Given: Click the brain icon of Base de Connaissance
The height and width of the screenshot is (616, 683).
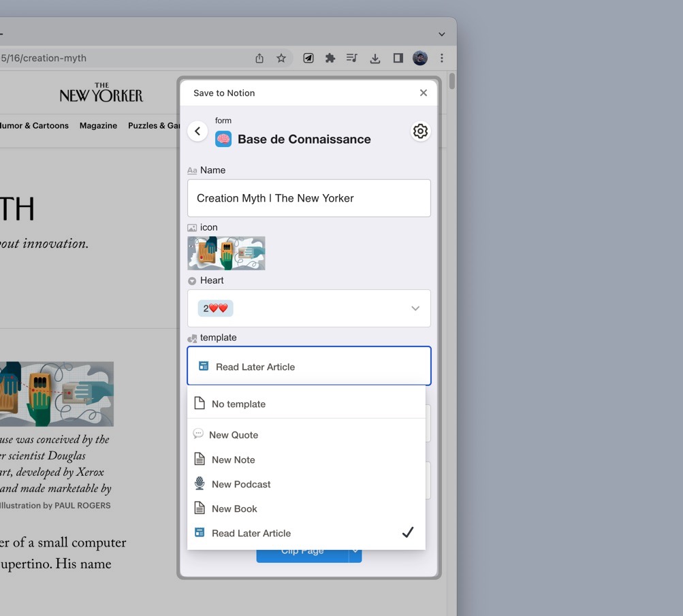Looking at the screenshot, I should click(223, 140).
